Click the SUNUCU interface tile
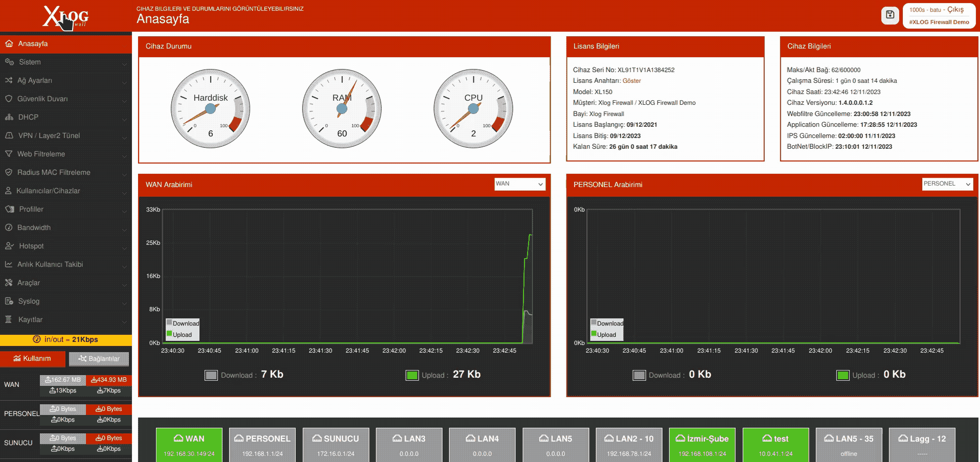The image size is (980, 462). (336, 445)
